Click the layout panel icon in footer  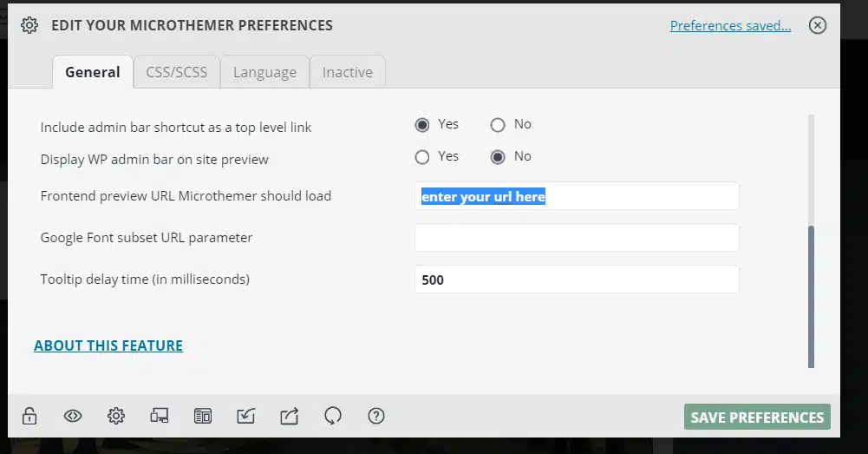(203, 417)
